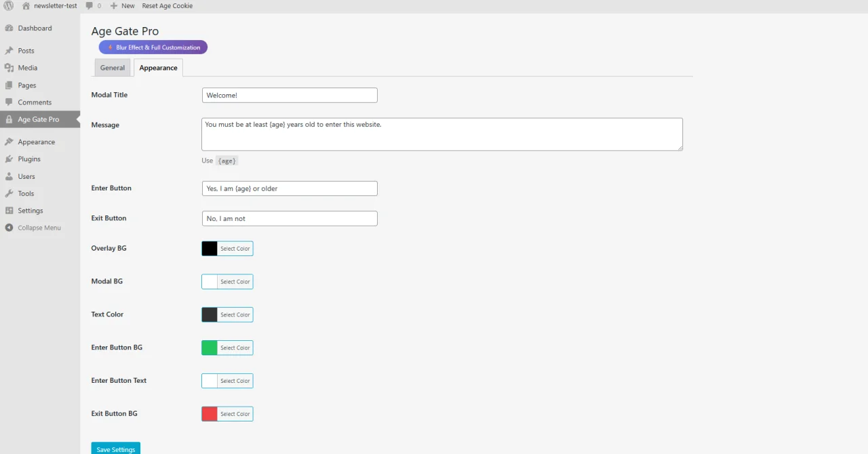Click the Comments icon in sidebar
Screen dimensions: 868x454
coord(9,102)
